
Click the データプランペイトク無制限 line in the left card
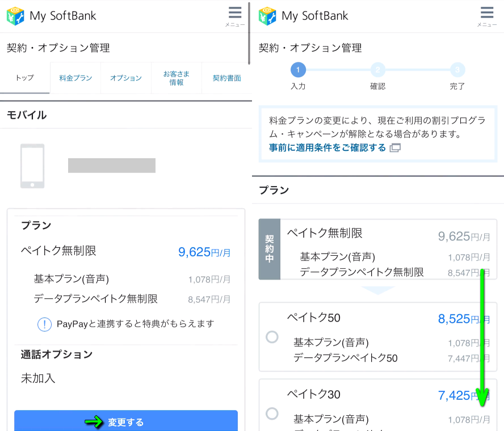[x=96, y=299]
